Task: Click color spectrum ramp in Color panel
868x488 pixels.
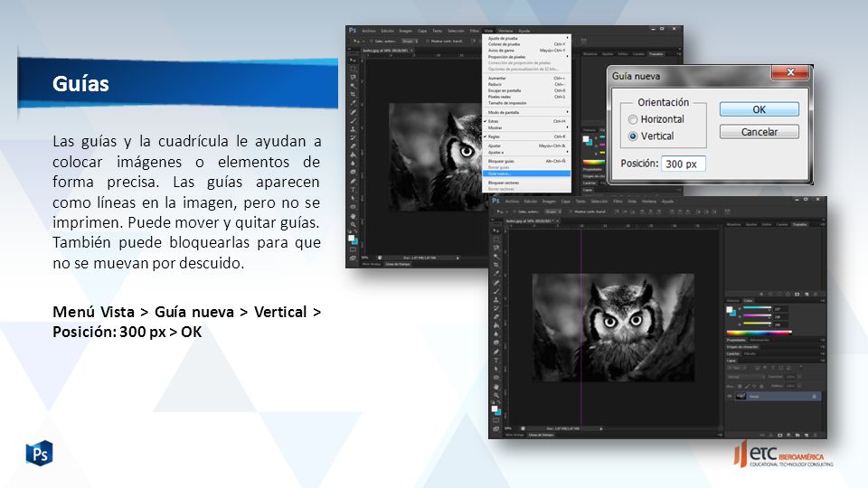Action: pyautogui.click(x=759, y=333)
